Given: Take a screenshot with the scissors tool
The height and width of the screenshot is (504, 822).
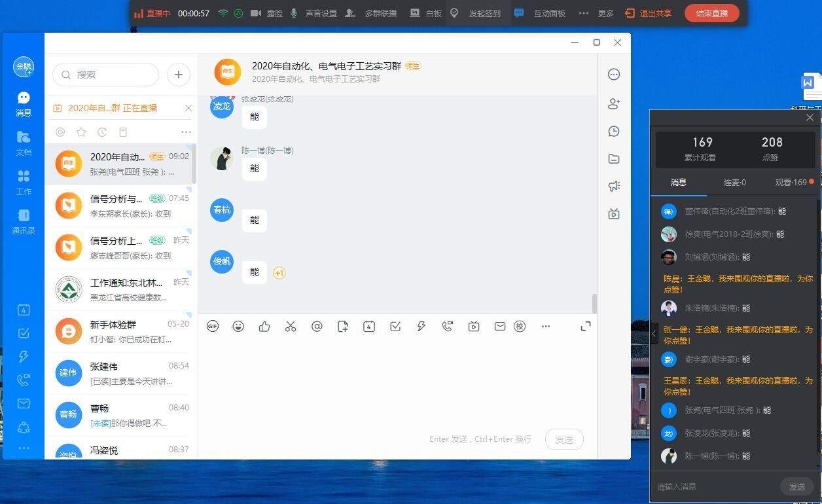Looking at the screenshot, I should (291, 326).
